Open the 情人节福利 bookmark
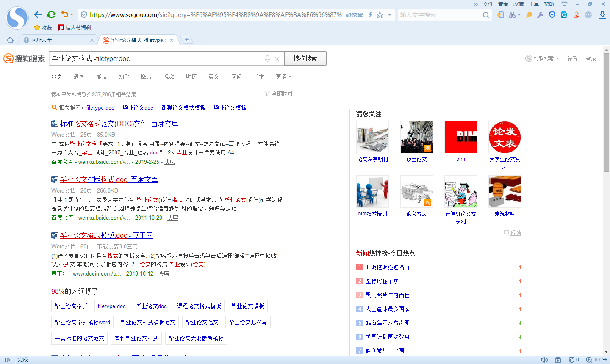Viewport: 610px width, 364px height. pos(75,28)
